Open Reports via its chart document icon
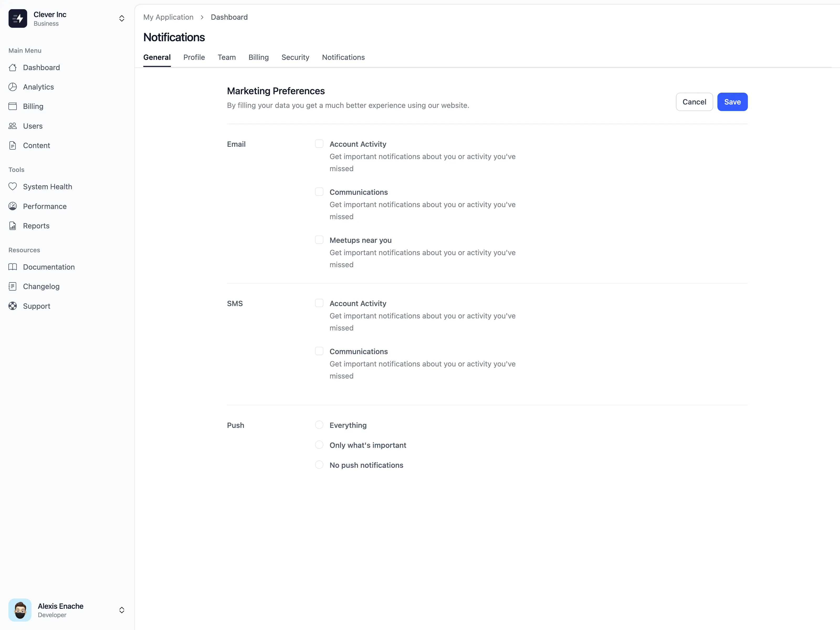The image size is (840, 630). pyautogui.click(x=13, y=226)
